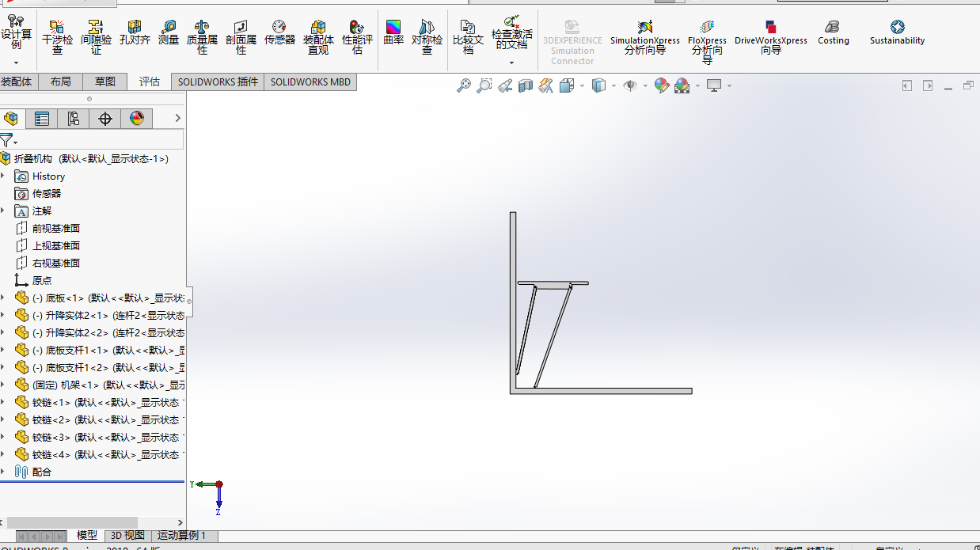Switch to the SOLIDWORKS MBD tab
This screenshot has height=550, width=980.
[x=310, y=82]
